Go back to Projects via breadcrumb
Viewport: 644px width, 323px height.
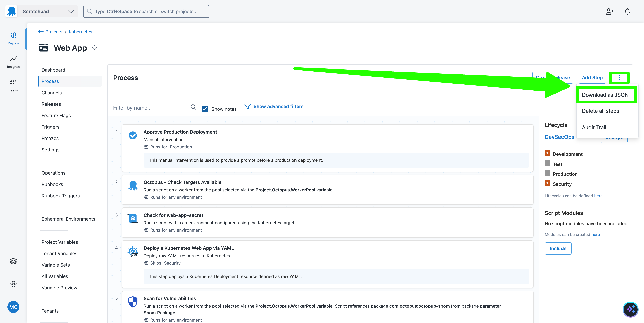click(54, 32)
